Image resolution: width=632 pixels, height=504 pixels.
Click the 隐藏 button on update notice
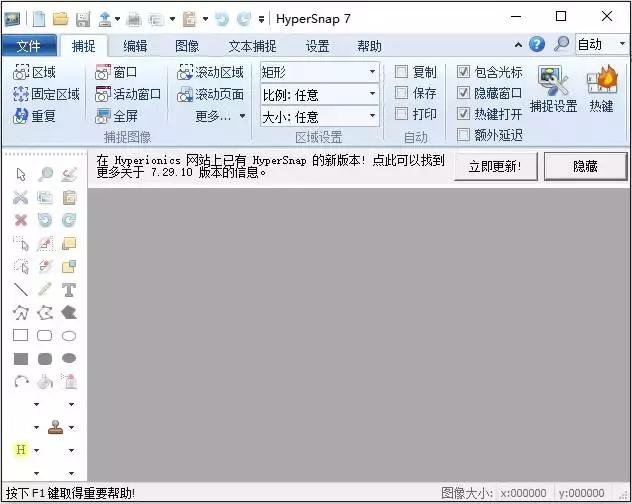[x=585, y=166]
